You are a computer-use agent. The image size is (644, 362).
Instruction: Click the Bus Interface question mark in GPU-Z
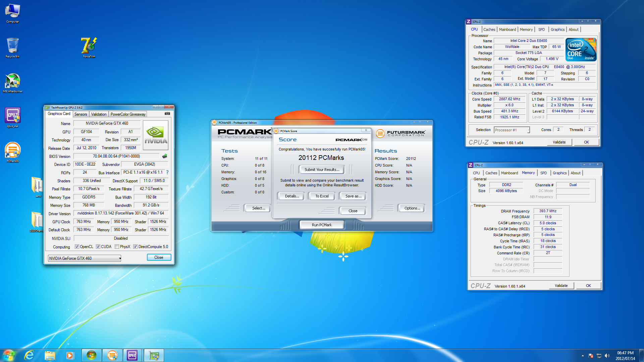167,172
